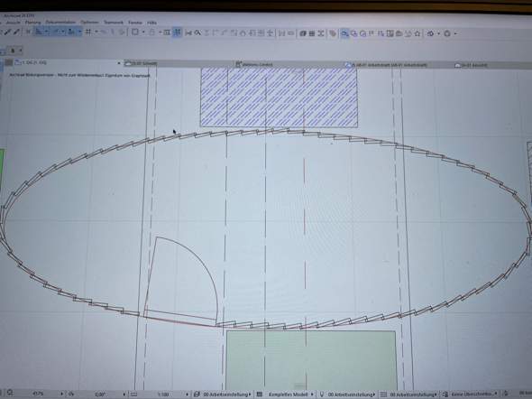532x399 pixels.
Task: Toggle the grid snap icon in toolbar
Action: (88, 32)
